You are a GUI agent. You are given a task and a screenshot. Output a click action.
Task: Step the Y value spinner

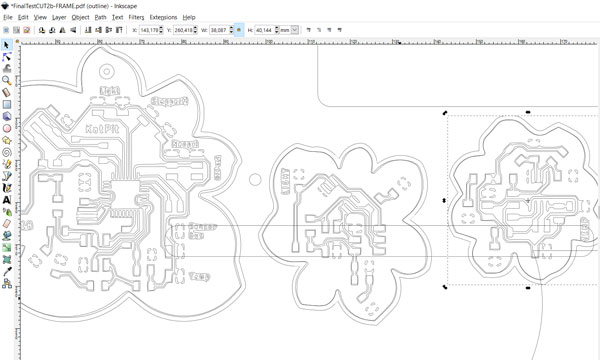coord(196,29)
